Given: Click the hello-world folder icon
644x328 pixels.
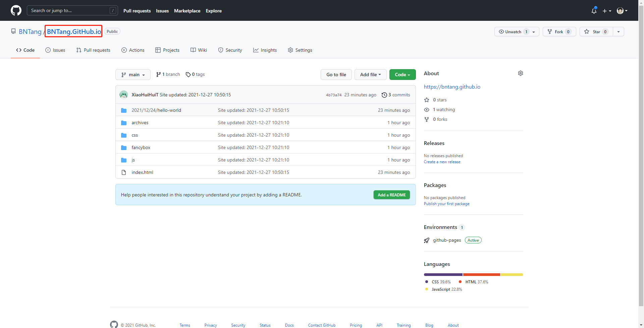Looking at the screenshot, I should (124, 110).
